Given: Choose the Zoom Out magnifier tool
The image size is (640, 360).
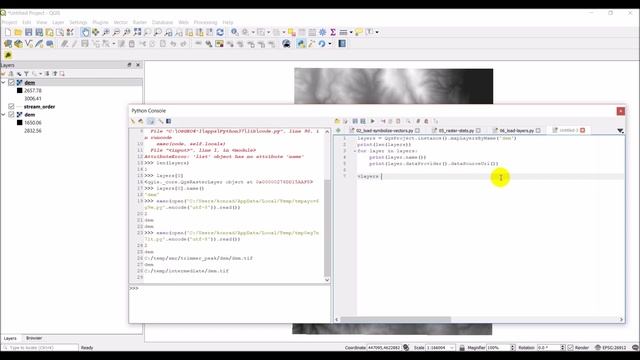Looking at the screenshot, I should coord(116,32).
